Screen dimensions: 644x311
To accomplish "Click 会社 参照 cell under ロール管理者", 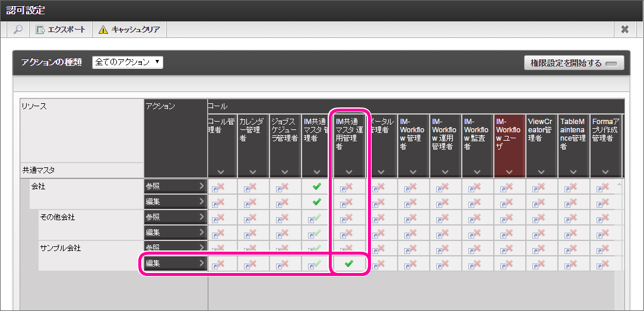I will coord(221,186).
